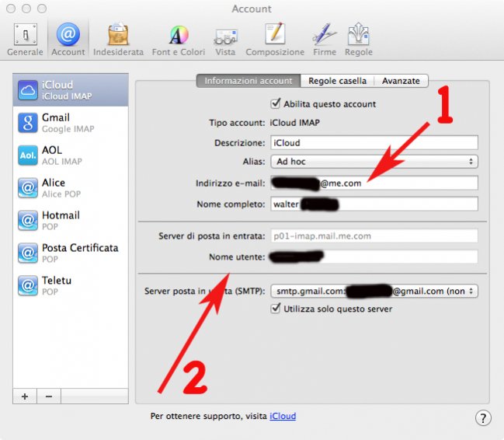Select the Account toolbar icon
The width and height of the screenshot is (504, 440).
tap(68, 40)
